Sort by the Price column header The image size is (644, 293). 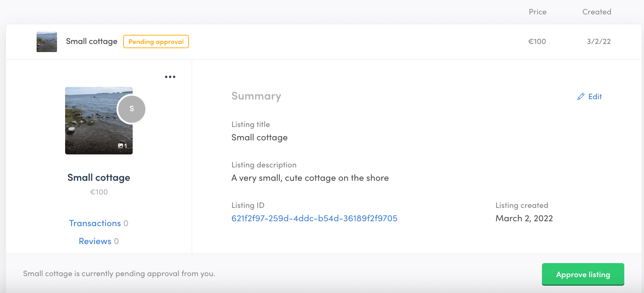537,12
